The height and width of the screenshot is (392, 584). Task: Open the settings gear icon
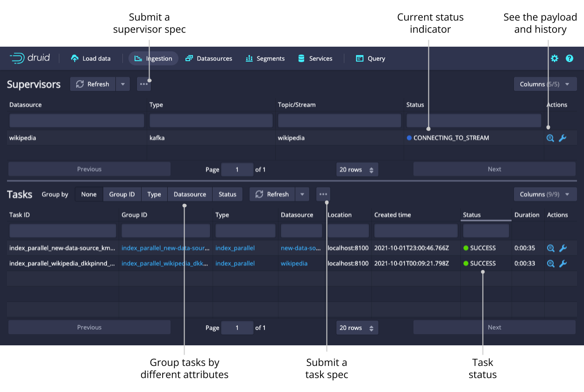[x=555, y=58]
